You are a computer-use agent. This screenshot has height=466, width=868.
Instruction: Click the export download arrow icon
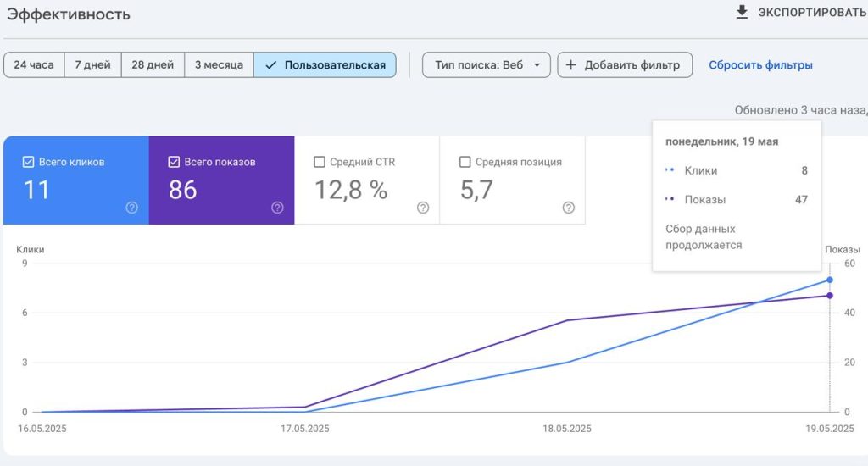[742, 12]
